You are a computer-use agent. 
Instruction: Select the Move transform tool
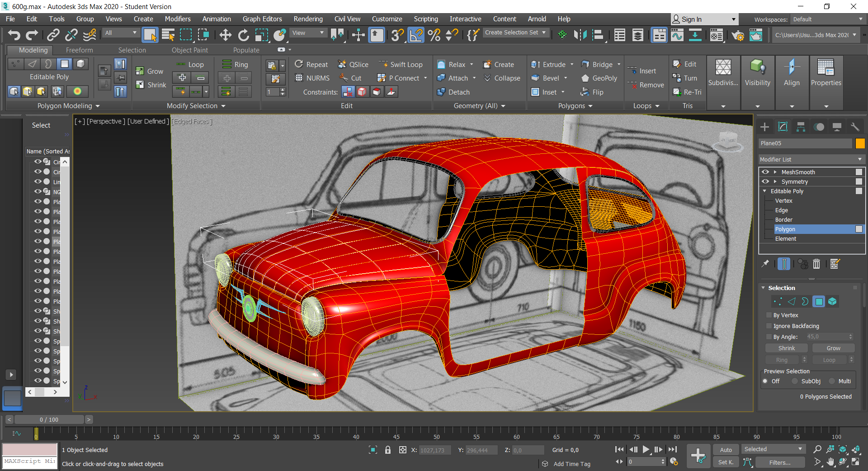tap(225, 35)
